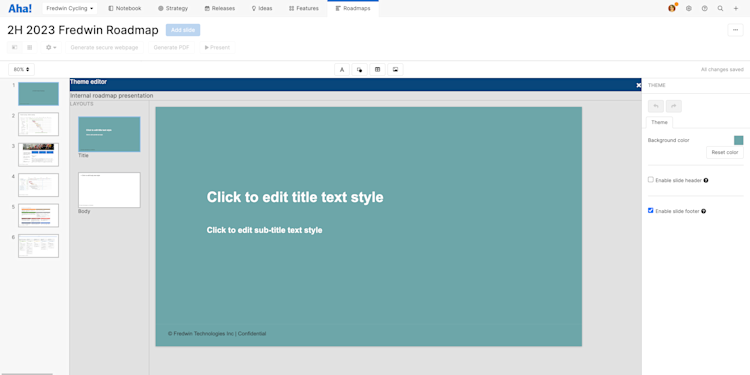Switch to grid view icon

coord(30,47)
